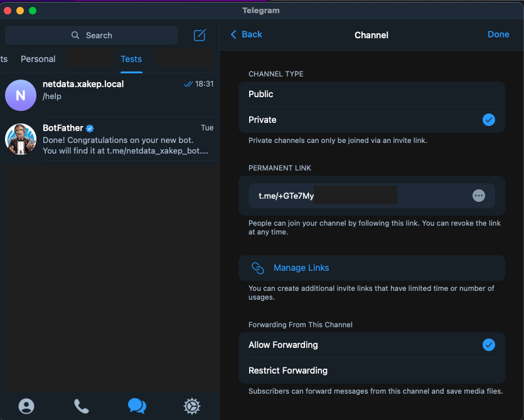The height and width of the screenshot is (420, 524).
Task: Click the BotFather verified badge
Action: tap(90, 129)
